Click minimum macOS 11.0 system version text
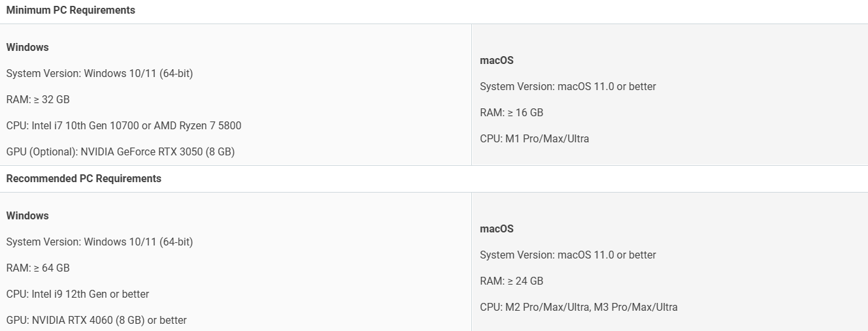Image resolution: width=868 pixels, height=331 pixels. [x=568, y=86]
